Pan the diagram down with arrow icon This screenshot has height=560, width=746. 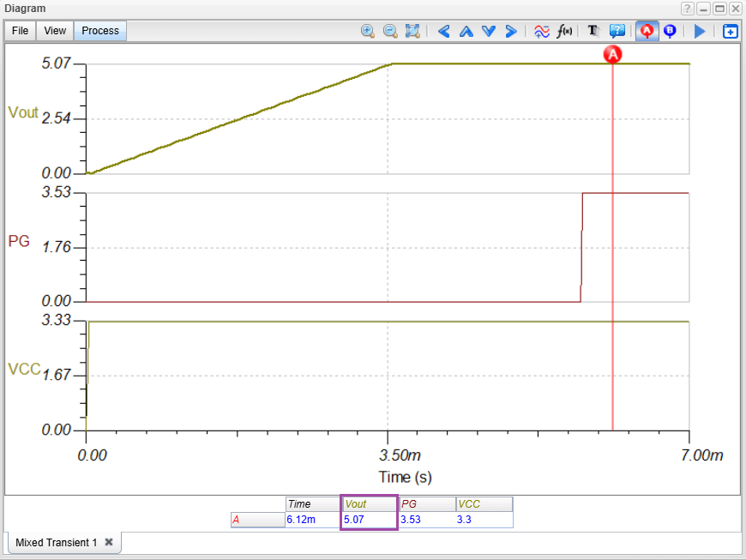489,31
